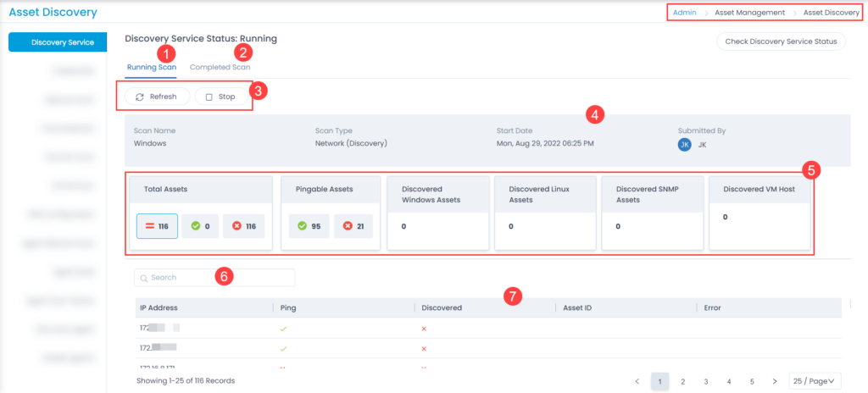
Task: Stop the running scan
Action: point(221,97)
